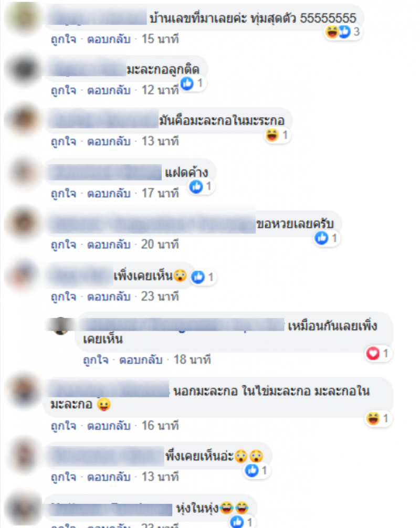Reply to the comment posted 12 นาที ago

109,90
